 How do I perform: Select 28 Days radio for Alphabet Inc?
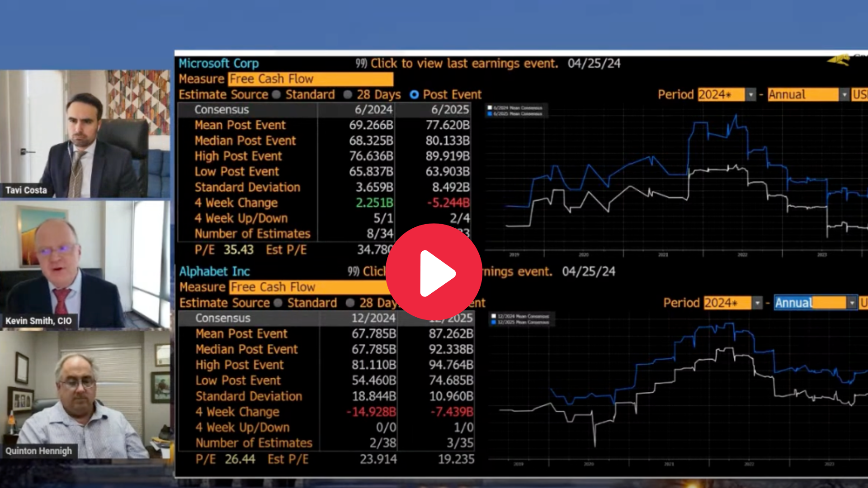350,303
